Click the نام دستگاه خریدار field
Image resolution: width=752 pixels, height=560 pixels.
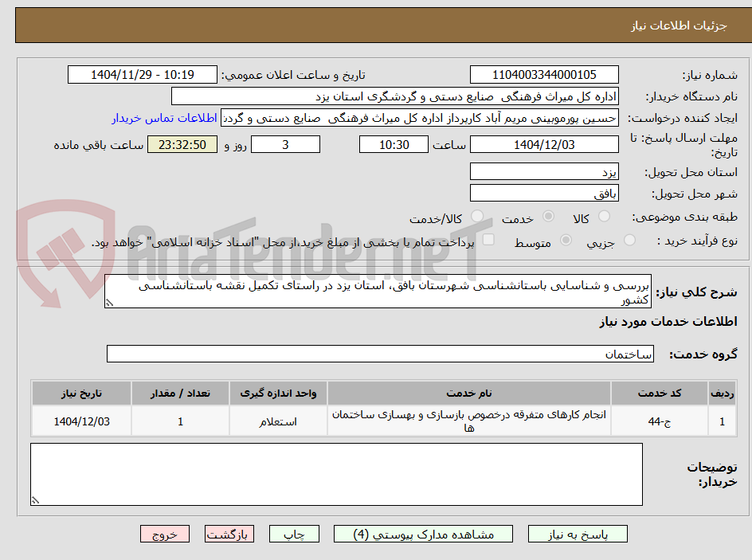pos(394,96)
